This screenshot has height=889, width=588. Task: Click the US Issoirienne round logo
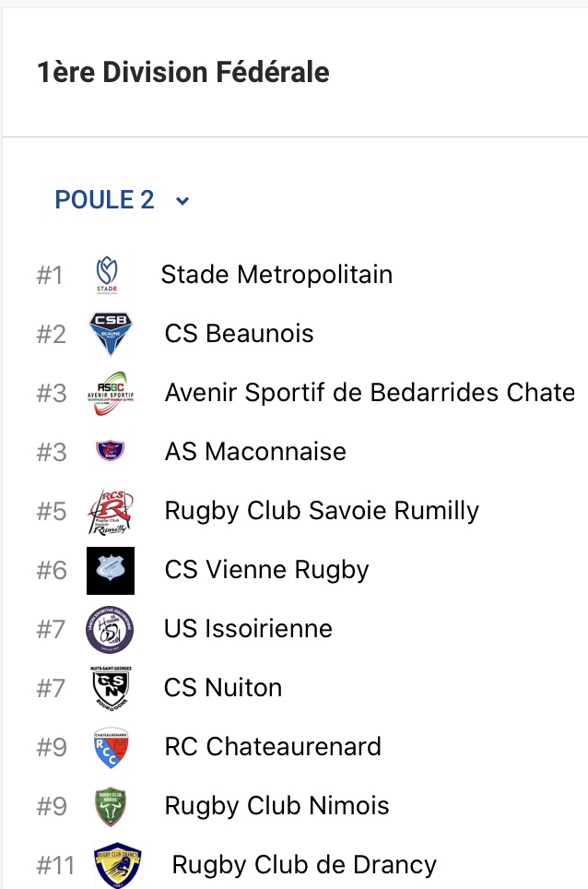(110, 629)
